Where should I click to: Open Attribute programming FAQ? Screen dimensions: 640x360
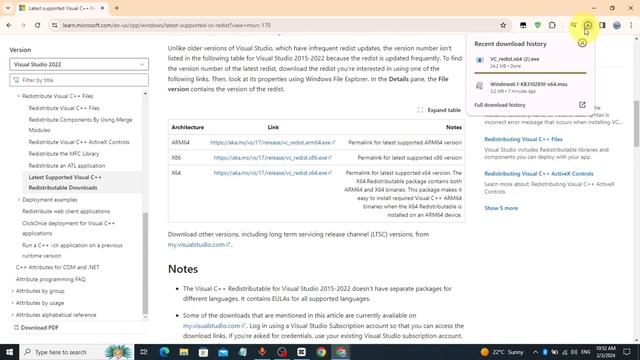(51, 279)
